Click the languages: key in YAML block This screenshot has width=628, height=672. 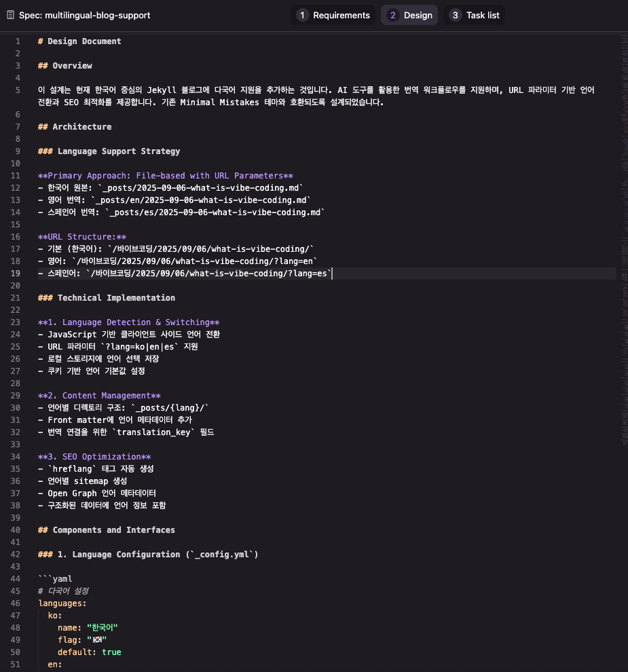(x=62, y=603)
